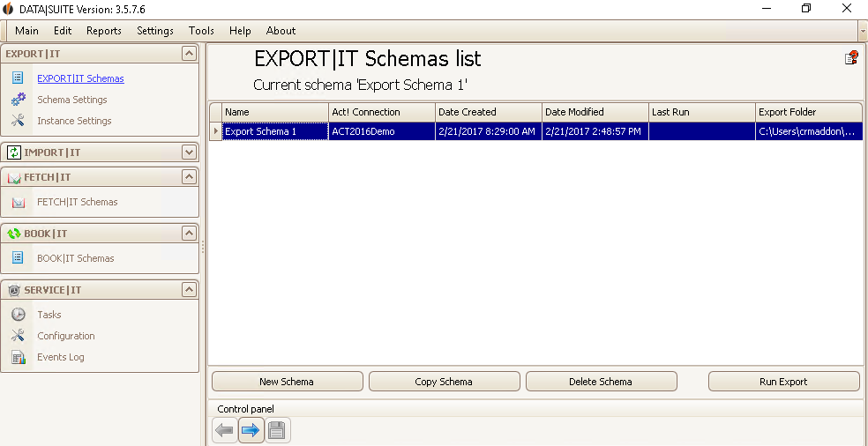The width and height of the screenshot is (868, 446).
Task: Open the Help menu
Action: click(x=240, y=31)
